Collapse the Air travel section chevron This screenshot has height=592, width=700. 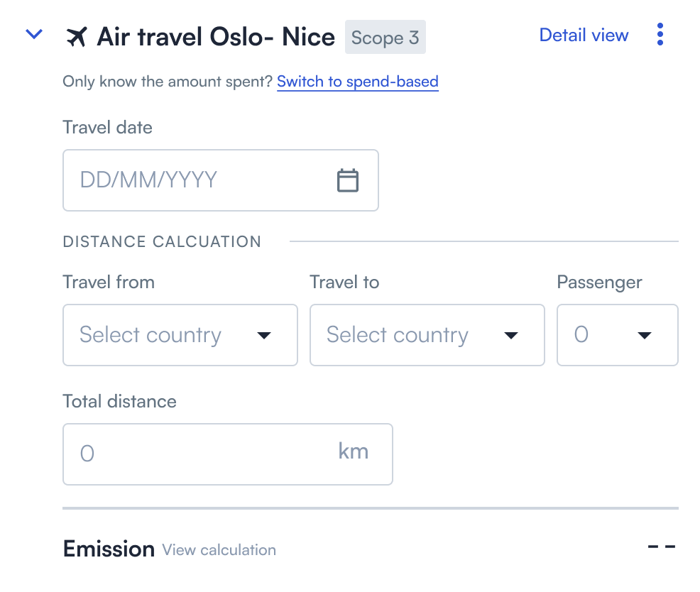pyautogui.click(x=34, y=34)
